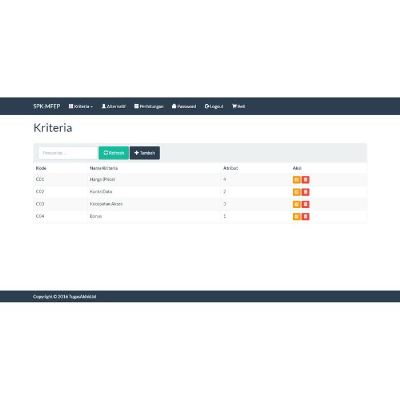Edit criteria C01 with orange icon

tap(296, 180)
